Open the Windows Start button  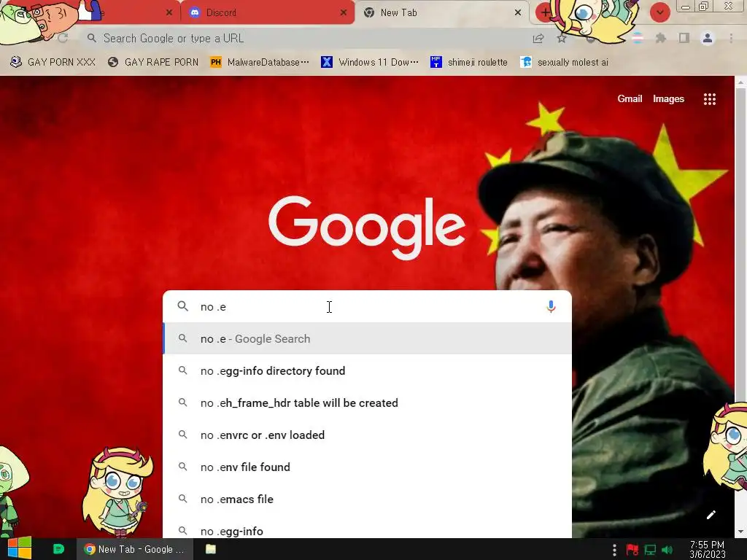click(20, 548)
